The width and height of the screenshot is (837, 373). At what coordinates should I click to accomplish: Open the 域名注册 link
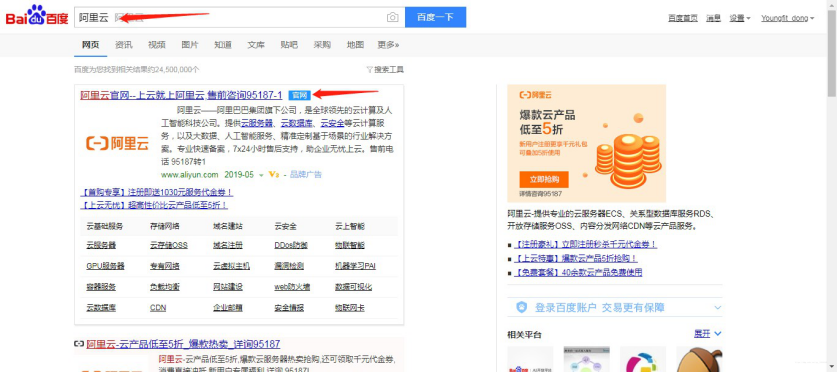[x=227, y=245]
